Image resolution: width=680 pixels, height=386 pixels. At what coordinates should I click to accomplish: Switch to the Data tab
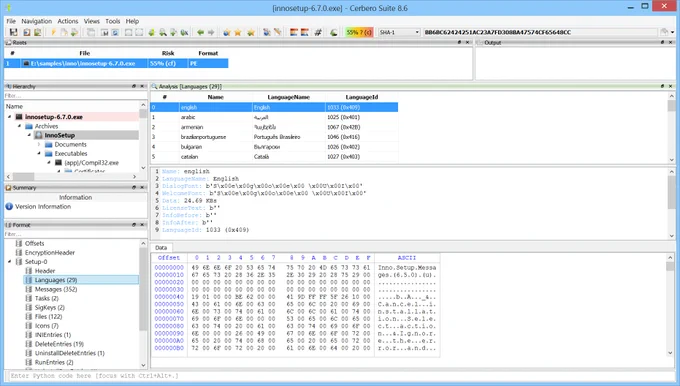coord(161,248)
